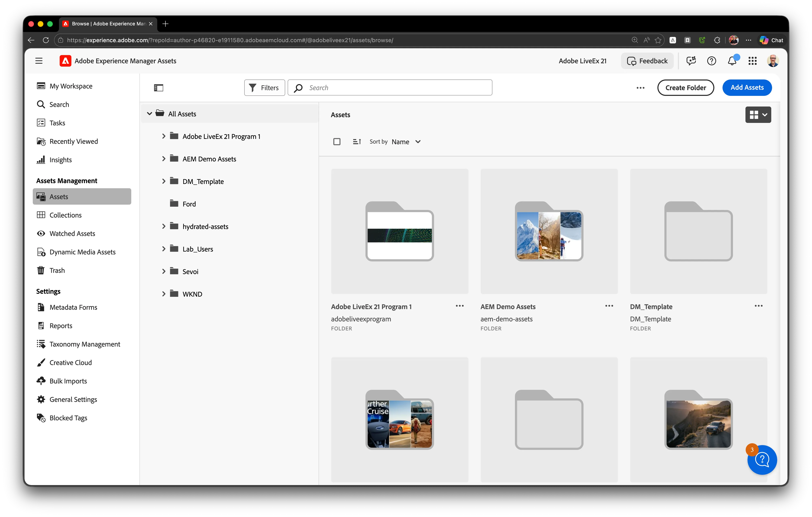Open My Workspace in the sidebar

click(x=82, y=86)
